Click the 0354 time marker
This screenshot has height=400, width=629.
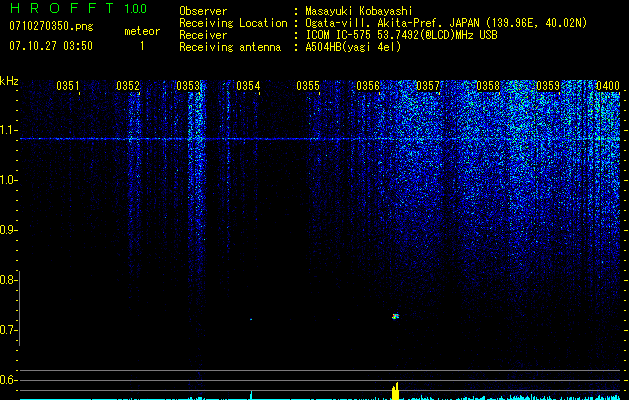pos(248,86)
